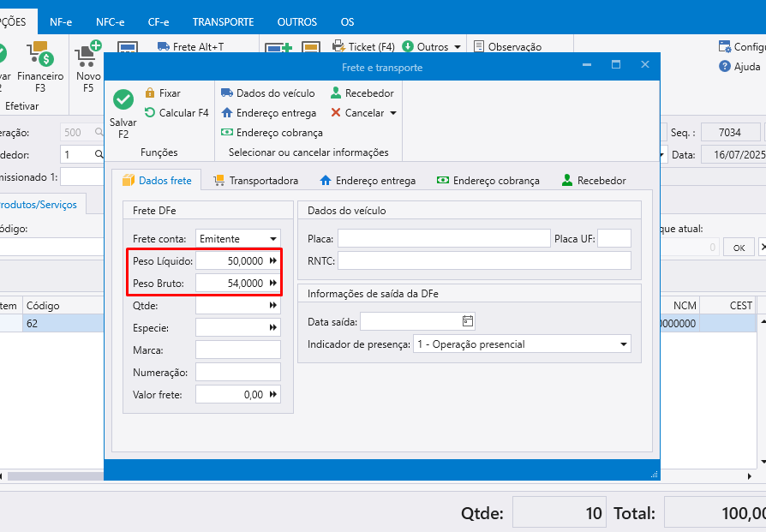Click the Calcular F4 refresh icon
Viewport: 766px width, 532px height.
click(150, 112)
